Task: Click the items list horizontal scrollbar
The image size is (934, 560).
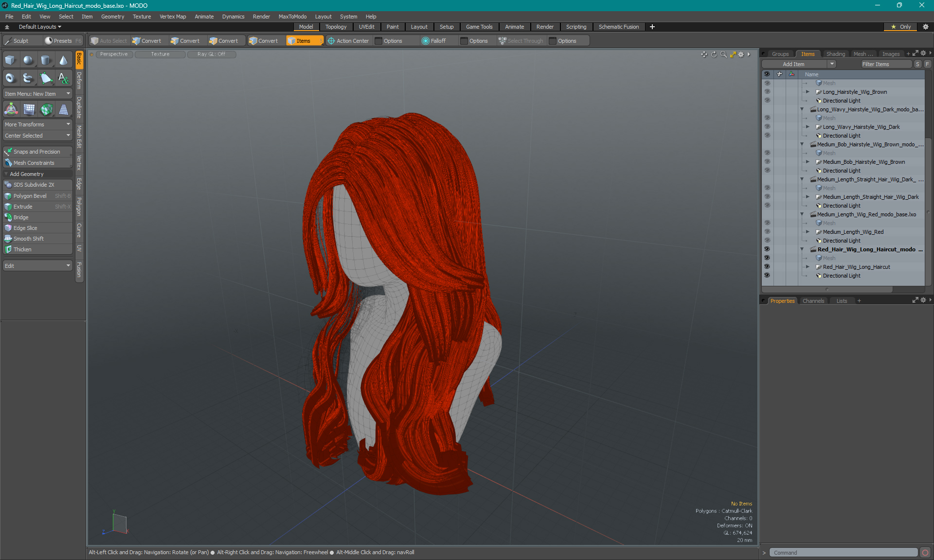Action: 827,290
